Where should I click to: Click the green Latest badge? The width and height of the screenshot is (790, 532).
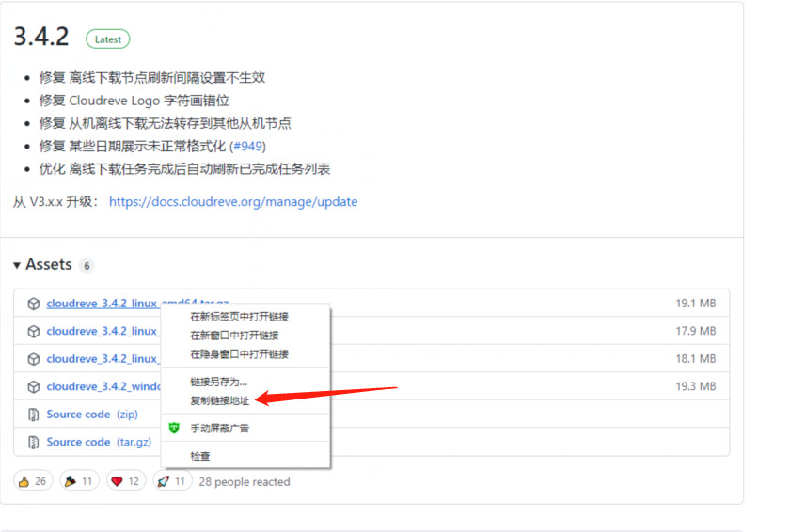108,39
